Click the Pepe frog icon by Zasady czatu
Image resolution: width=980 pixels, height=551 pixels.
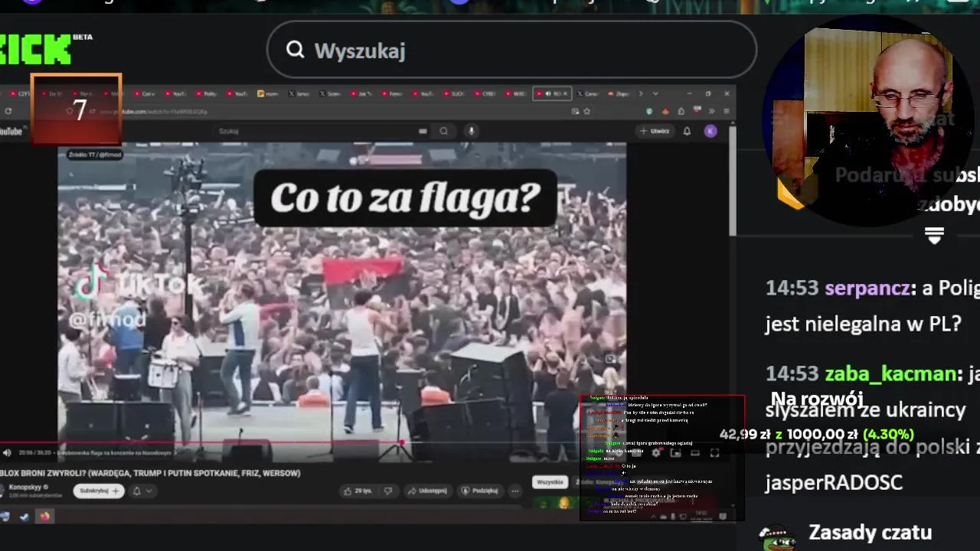pyautogui.click(x=776, y=536)
